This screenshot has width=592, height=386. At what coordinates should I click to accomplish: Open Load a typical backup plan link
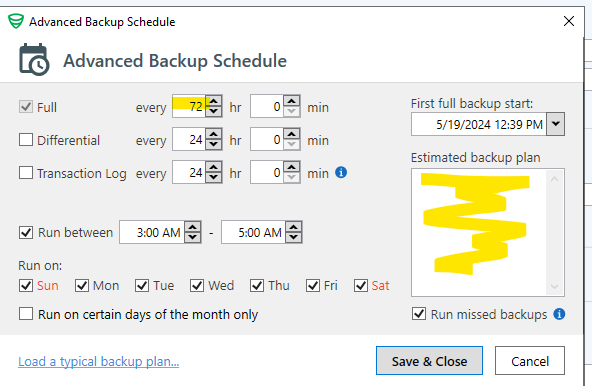[99, 361]
